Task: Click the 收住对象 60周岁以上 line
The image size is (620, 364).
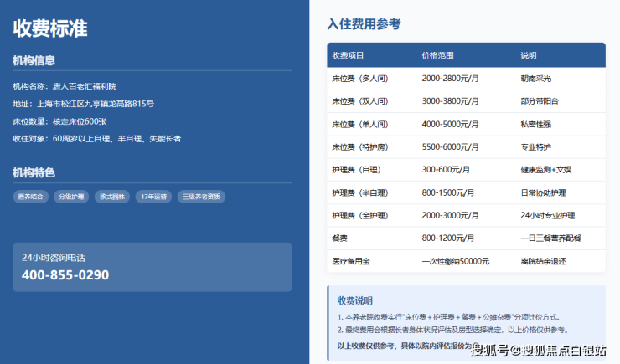Action: pos(97,139)
